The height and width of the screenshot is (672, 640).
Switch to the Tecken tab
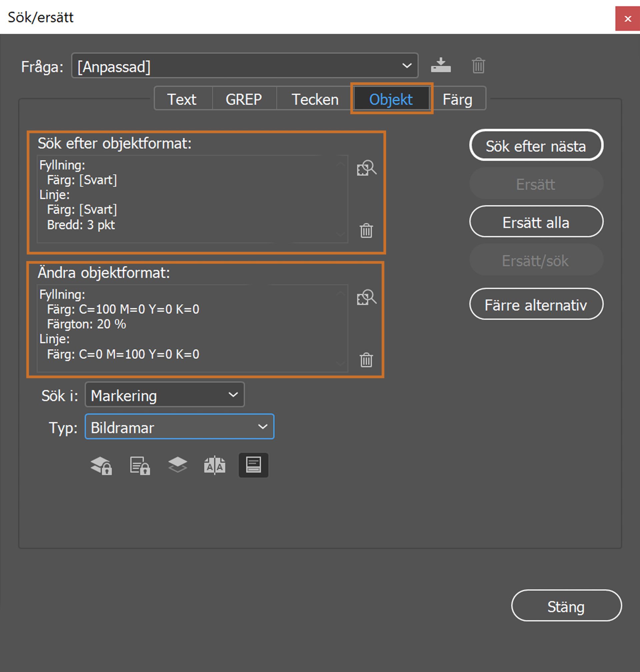pyautogui.click(x=315, y=99)
